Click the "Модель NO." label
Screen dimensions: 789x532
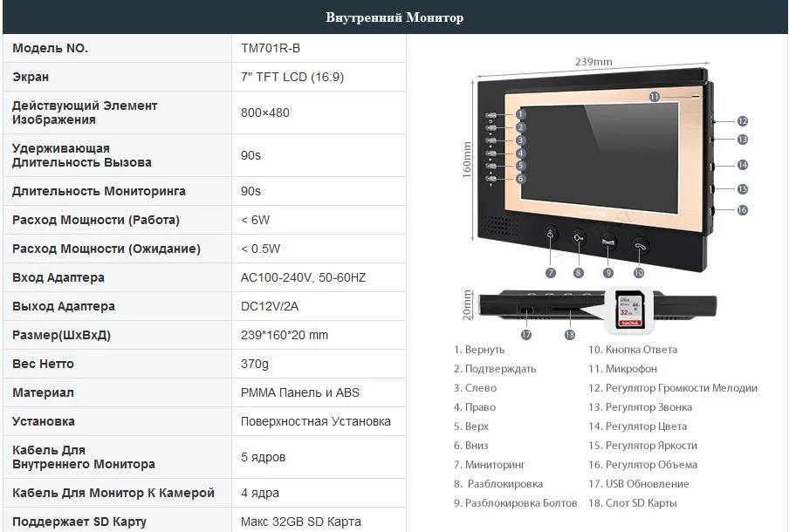click(x=50, y=48)
